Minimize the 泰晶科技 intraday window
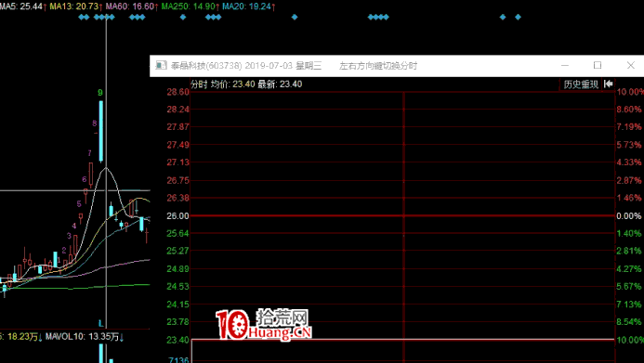This screenshot has height=363, width=644. point(565,66)
